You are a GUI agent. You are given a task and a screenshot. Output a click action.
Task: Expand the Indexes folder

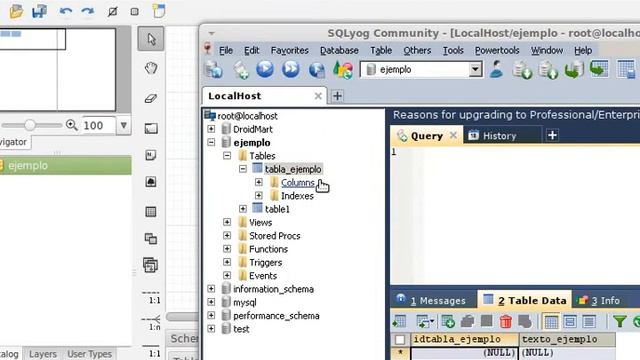(x=259, y=196)
